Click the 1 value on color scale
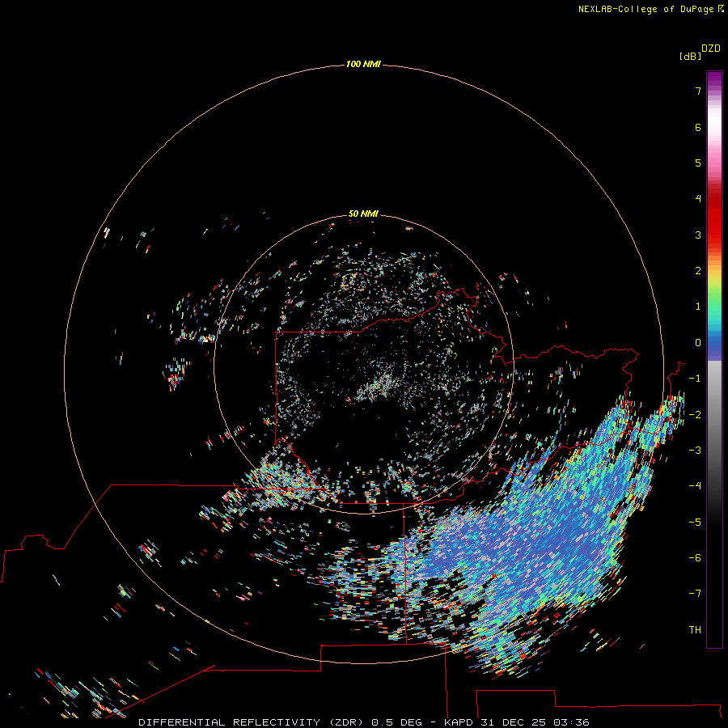 698,307
